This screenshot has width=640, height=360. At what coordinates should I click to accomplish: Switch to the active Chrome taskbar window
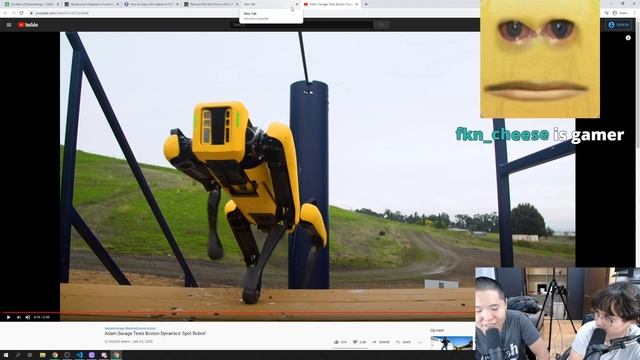coord(116,355)
